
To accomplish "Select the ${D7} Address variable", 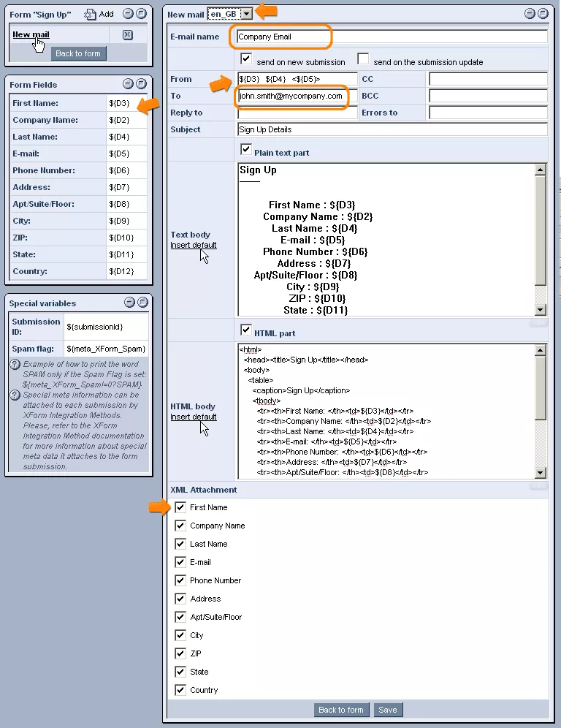I will click(x=119, y=187).
